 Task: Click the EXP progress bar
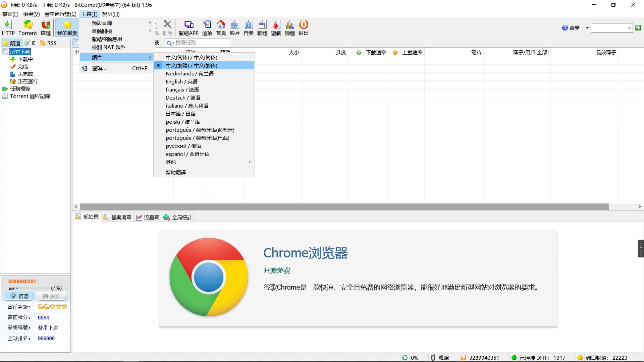pos(33,288)
